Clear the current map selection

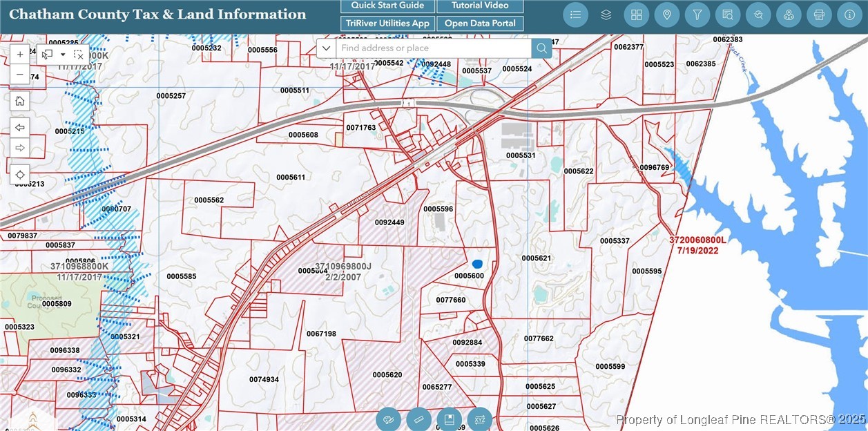click(79, 54)
